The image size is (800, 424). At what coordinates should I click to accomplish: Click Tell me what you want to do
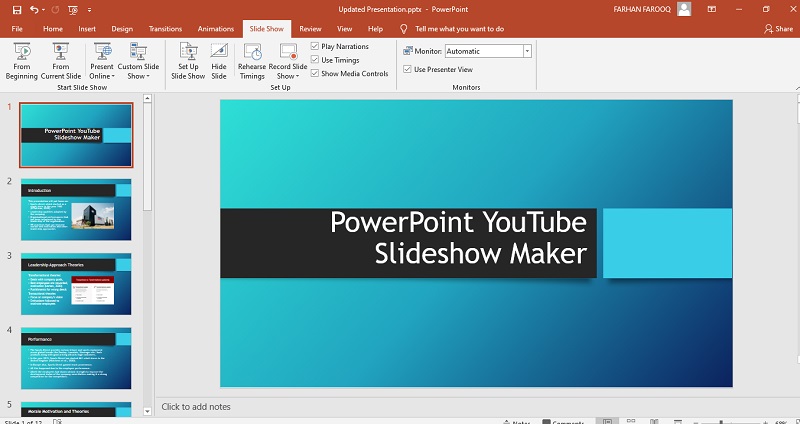[x=460, y=29]
